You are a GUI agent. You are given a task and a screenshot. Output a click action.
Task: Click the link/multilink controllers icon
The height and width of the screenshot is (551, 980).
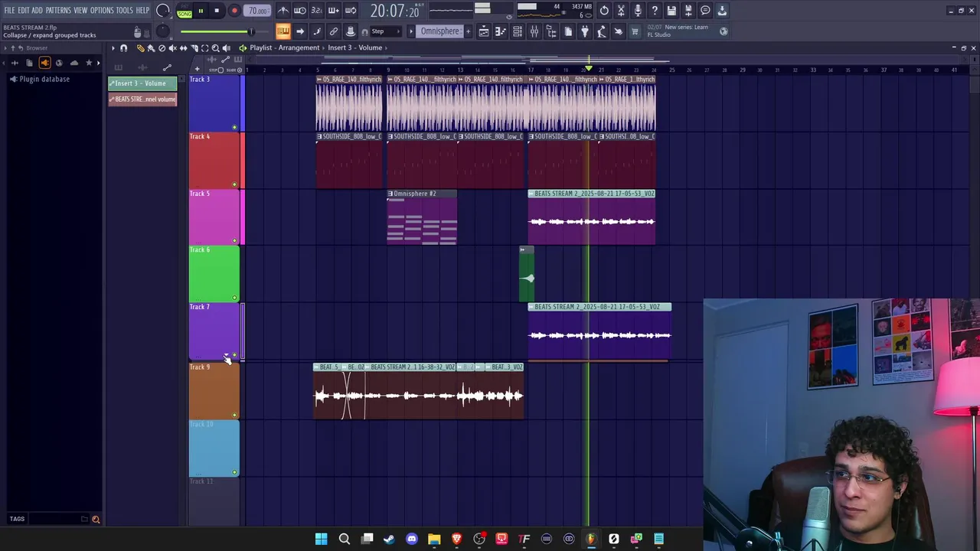[x=334, y=31]
